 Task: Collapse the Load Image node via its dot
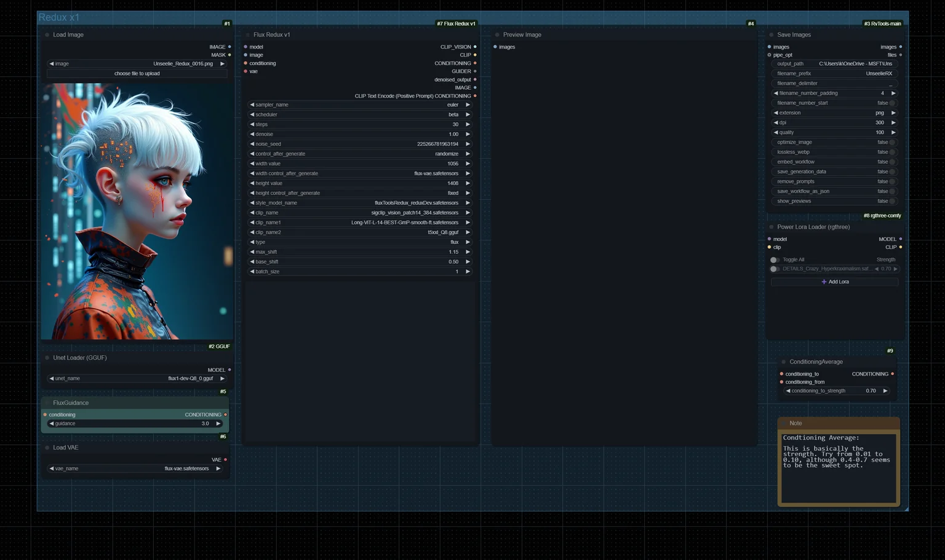tap(47, 35)
